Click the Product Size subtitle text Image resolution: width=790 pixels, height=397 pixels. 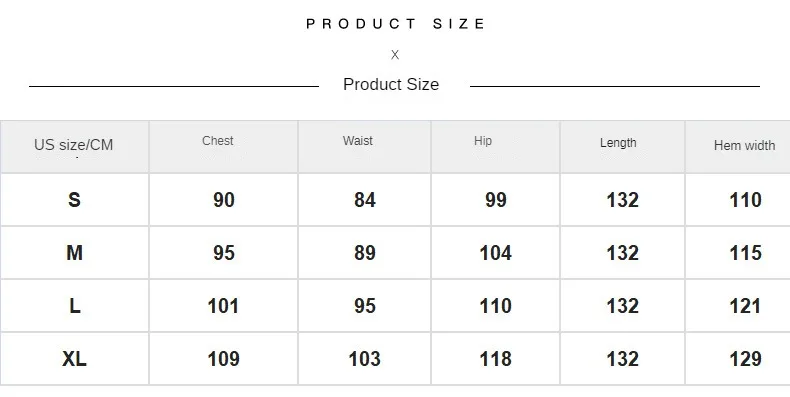[391, 84]
